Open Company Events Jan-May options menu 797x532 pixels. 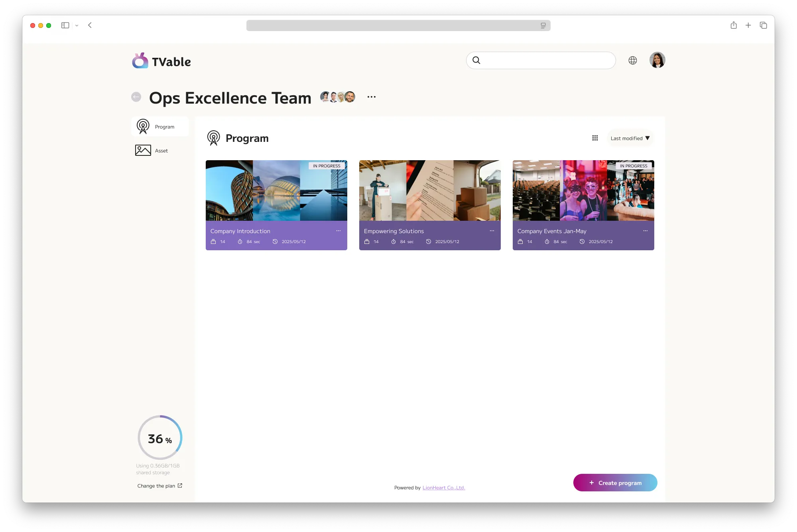(x=645, y=231)
